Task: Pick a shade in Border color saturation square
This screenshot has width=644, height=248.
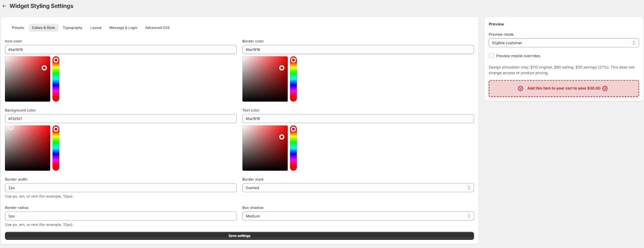Action: pos(265,79)
